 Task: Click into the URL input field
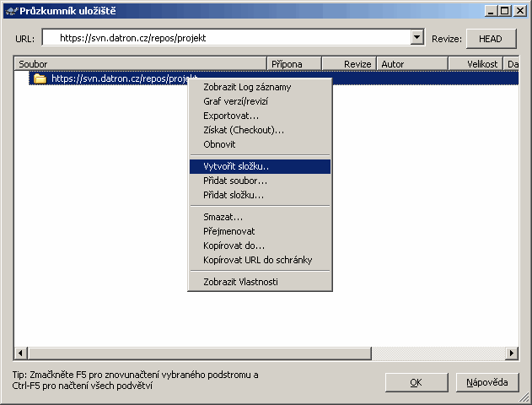(x=228, y=38)
